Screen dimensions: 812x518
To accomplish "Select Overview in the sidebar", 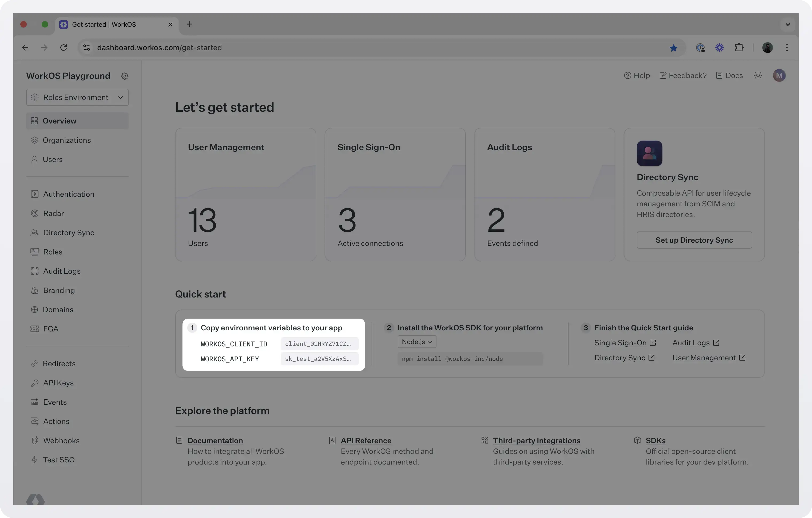I will (77, 121).
